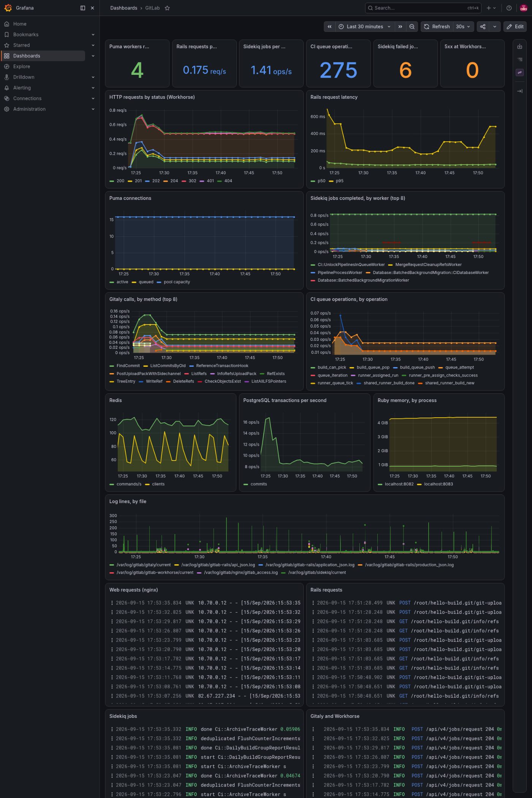Open the HTTP requests by status panel title

coord(152,97)
